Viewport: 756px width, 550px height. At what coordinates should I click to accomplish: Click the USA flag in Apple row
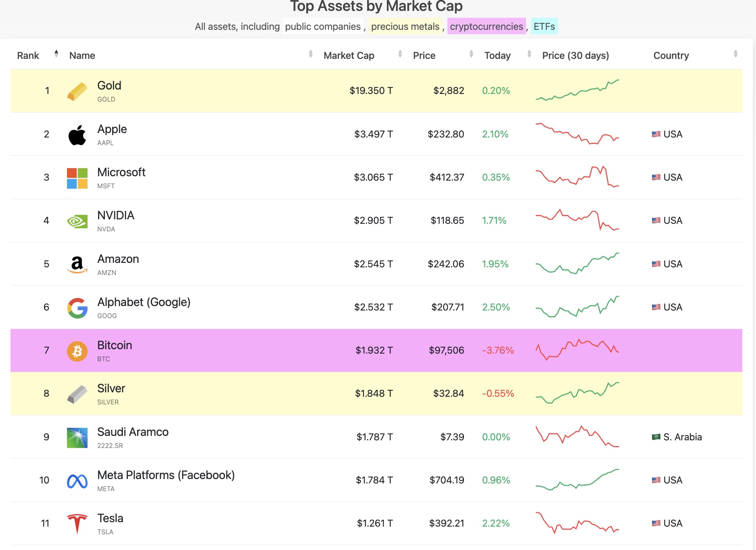tap(656, 134)
